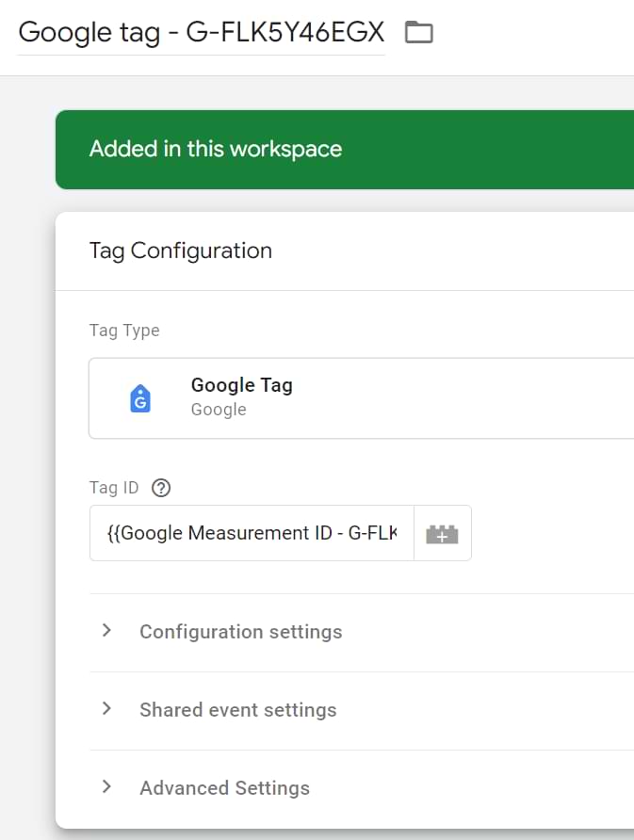This screenshot has height=840, width=634.
Task: Focus the Tag ID input field
Action: [252, 534]
